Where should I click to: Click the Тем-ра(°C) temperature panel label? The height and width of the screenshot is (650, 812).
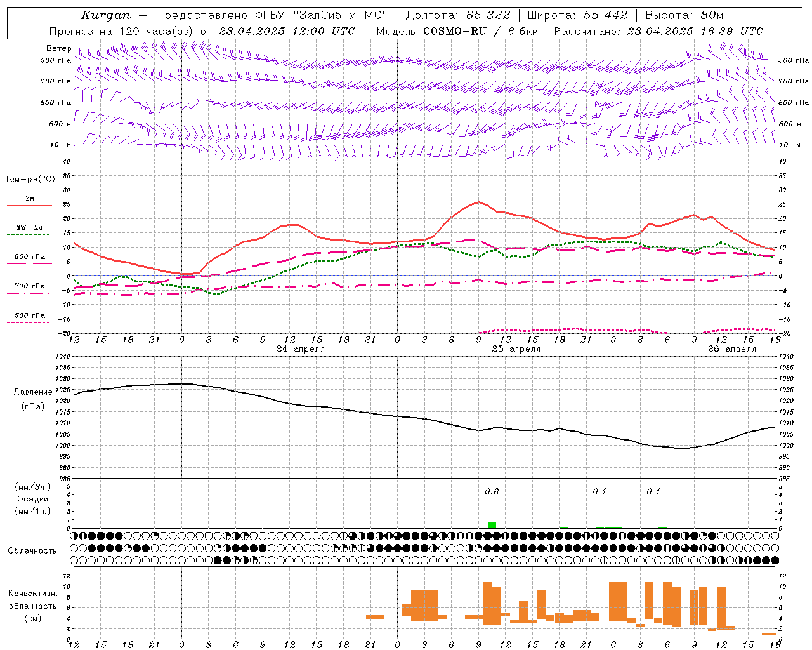tap(30, 180)
